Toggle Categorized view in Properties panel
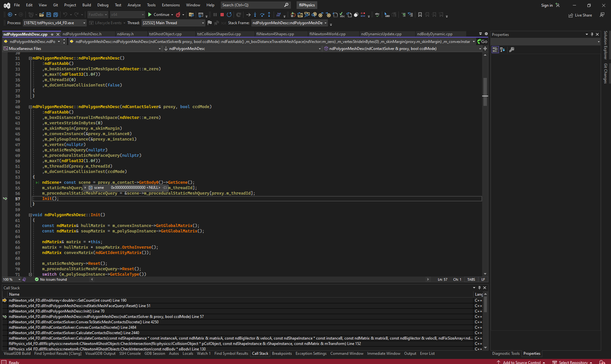The width and height of the screenshot is (611, 364). 495,50
